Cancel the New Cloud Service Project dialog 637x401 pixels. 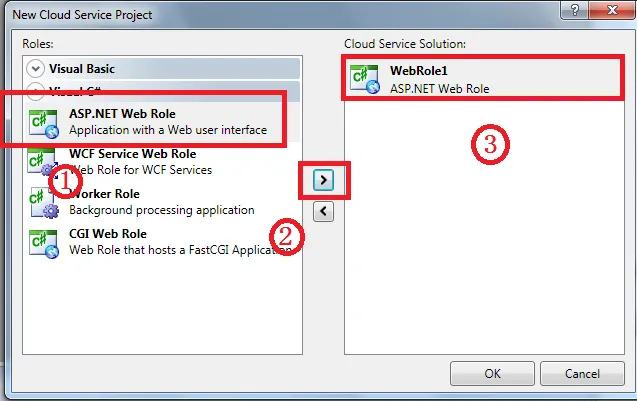[582, 373]
